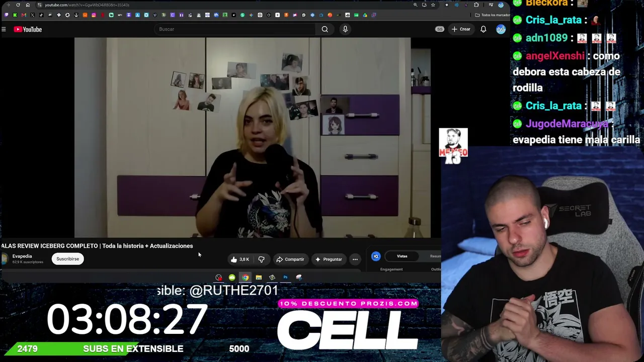Image resolution: width=644 pixels, height=362 pixels.
Task: View site information next to URL
Action: [x=39, y=5]
